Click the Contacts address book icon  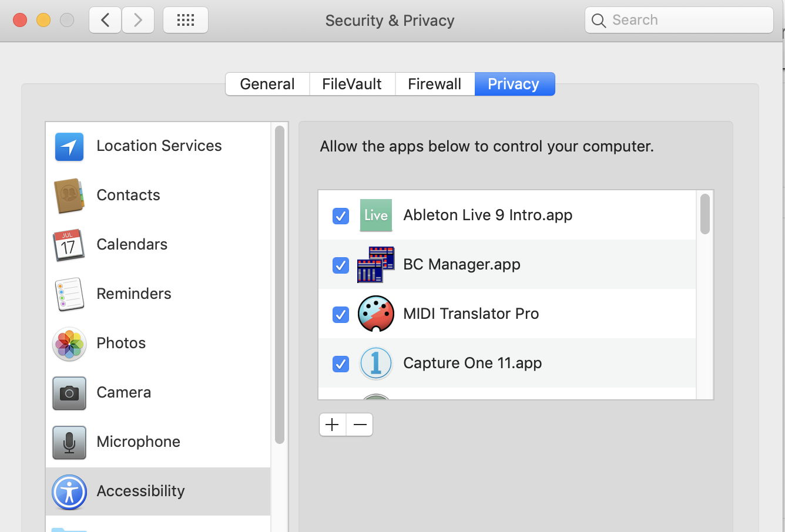[69, 196]
